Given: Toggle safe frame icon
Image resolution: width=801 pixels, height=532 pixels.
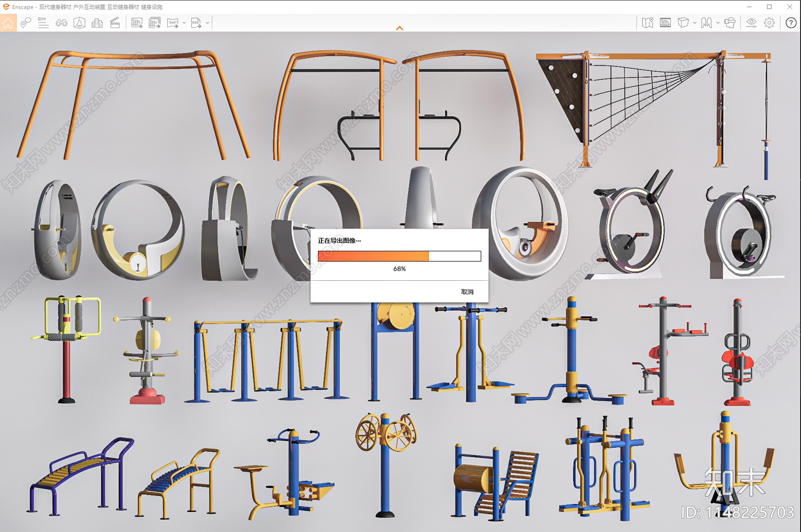Looking at the screenshot, I should (x=665, y=23).
